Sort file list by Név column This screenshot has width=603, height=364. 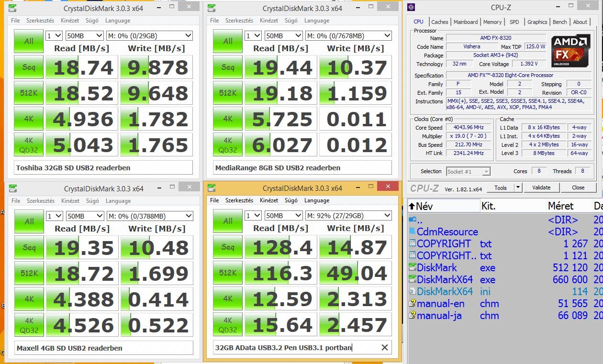(x=444, y=206)
